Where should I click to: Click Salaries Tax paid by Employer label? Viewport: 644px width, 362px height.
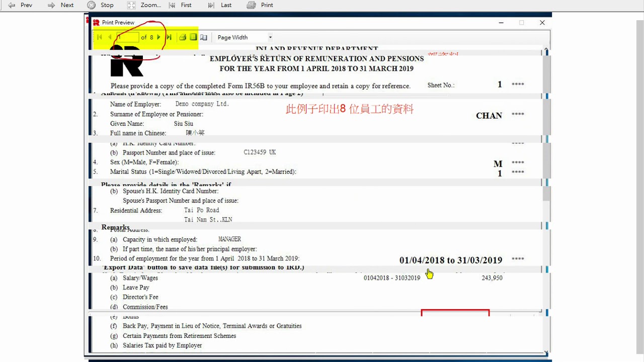coord(163,345)
